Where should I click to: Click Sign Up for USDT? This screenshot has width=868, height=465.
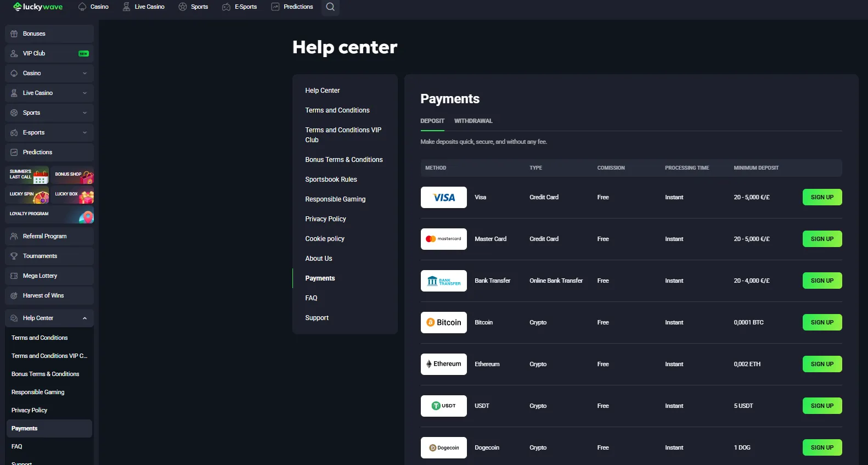[x=822, y=406]
